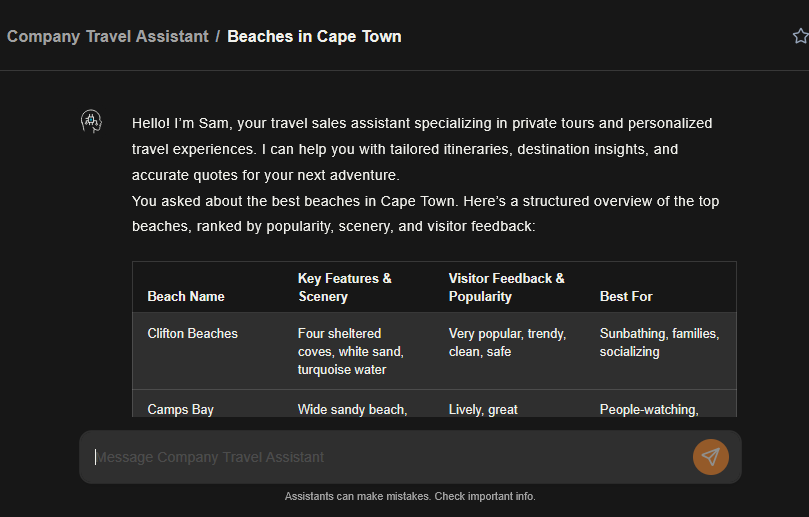Click the Beach Name column header
This screenshot has height=517, width=809.
186,296
